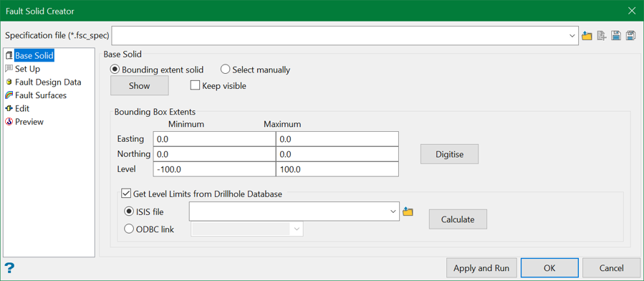Click the Calculate button
Screen dimensions: 644x281
pyautogui.click(x=458, y=219)
